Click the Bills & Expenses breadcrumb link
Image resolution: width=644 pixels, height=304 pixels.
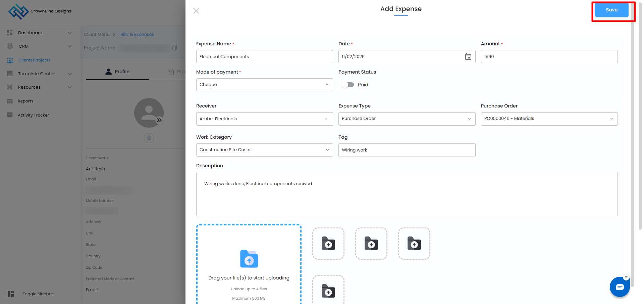[x=137, y=34]
